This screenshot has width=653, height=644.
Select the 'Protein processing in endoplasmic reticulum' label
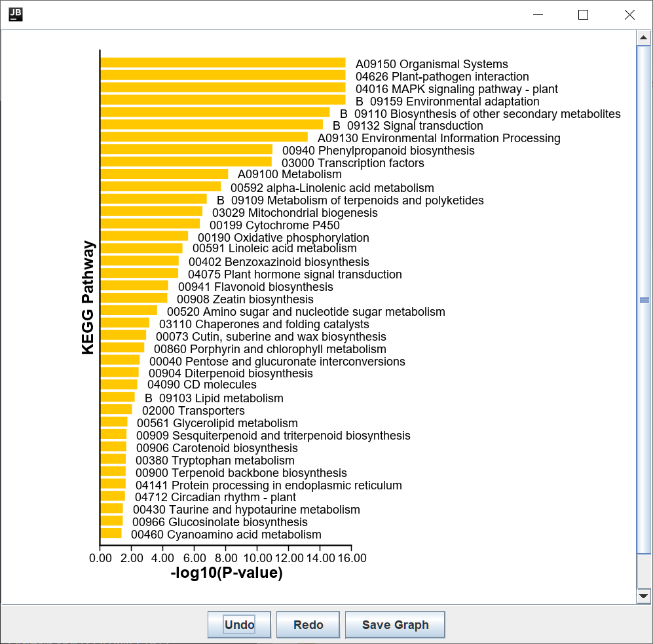(x=286, y=485)
